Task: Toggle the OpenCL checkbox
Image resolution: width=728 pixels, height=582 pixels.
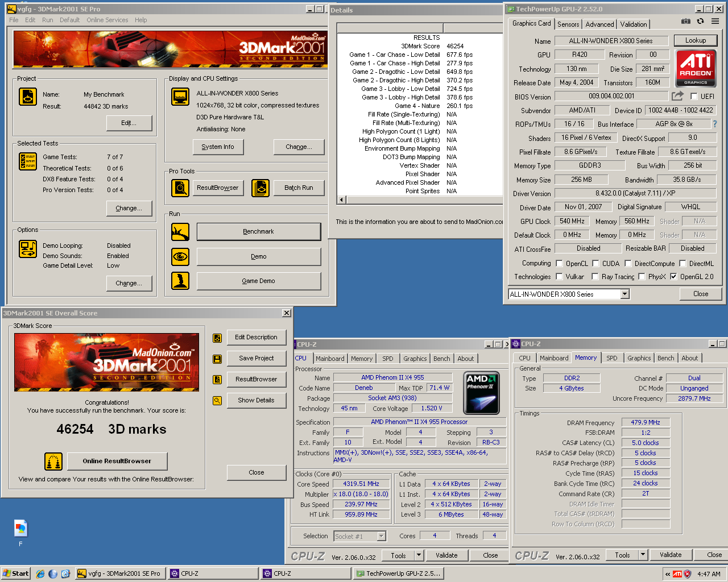Action: [x=559, y=264]
